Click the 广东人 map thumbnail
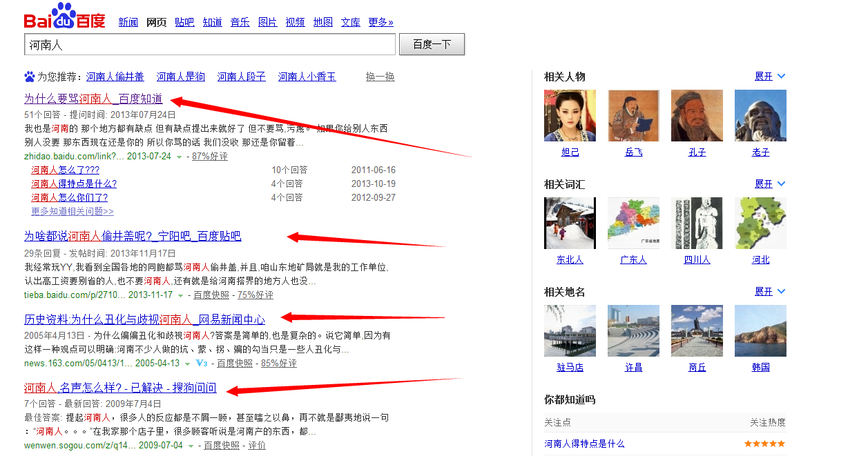This screenshot has width=868, height=456. click(x=633, y=224)
